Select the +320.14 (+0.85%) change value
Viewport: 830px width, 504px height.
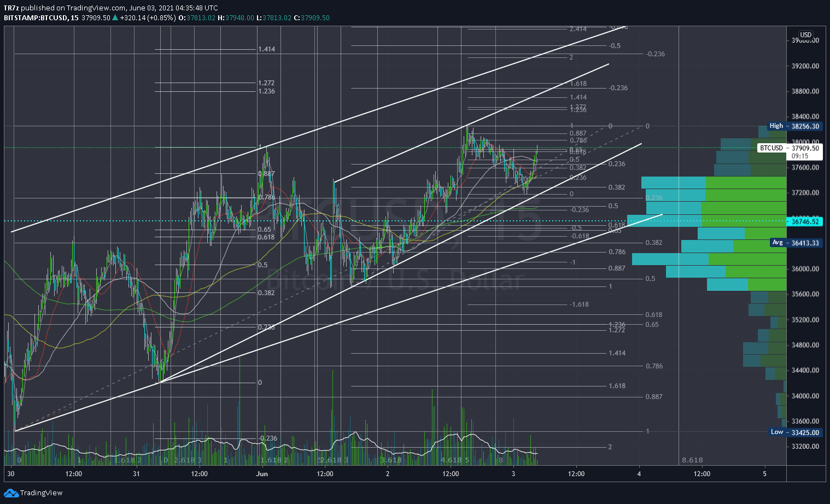point(148,17)
